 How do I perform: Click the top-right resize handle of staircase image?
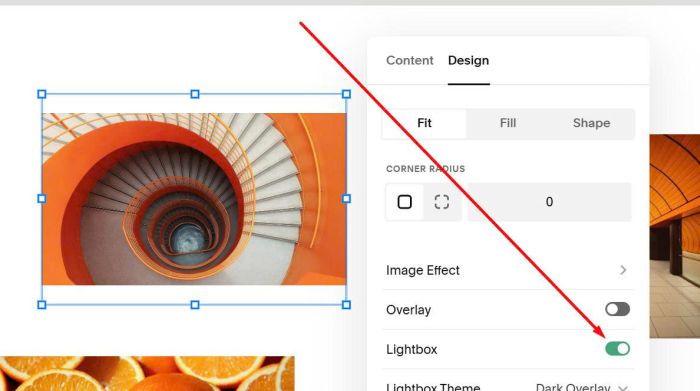[x=346, y=94]
